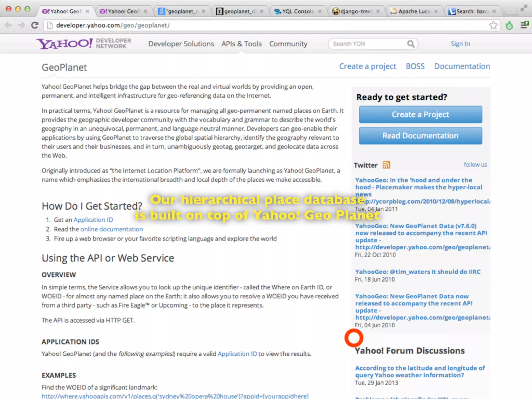
Task: Close the YQL Console tab
Action: [320, 11]
